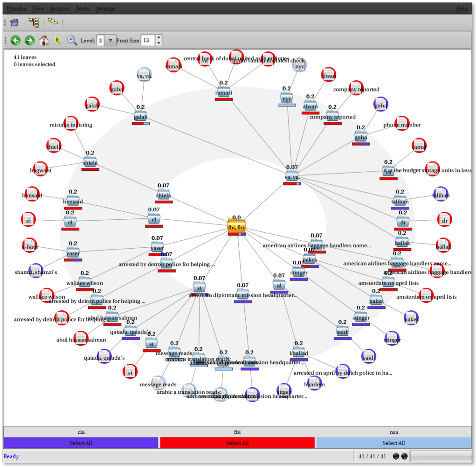
Task: Click the purple cia Select All button
Action: [x=81, y=443]
